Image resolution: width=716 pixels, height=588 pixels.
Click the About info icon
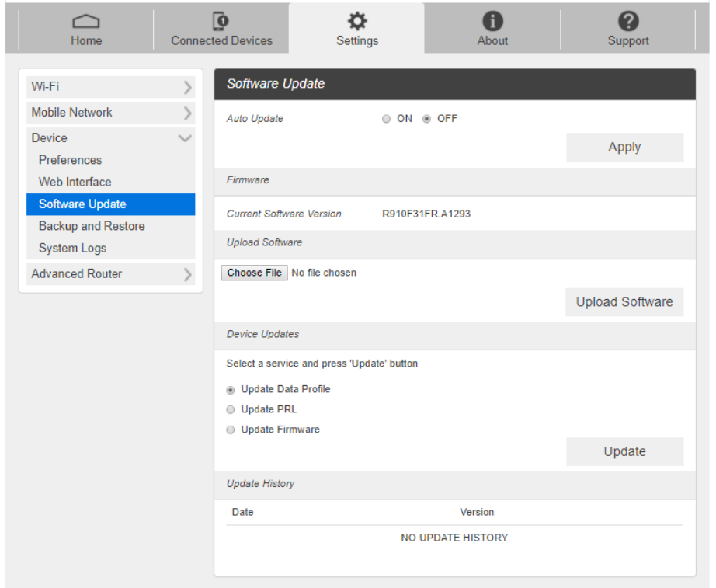[492, 21]
